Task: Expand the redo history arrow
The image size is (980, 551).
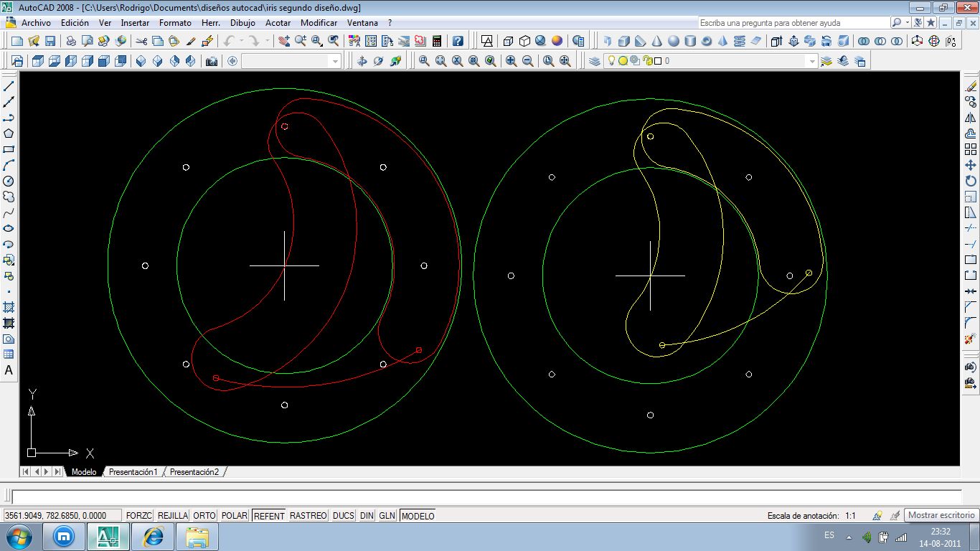Action: 267,41
